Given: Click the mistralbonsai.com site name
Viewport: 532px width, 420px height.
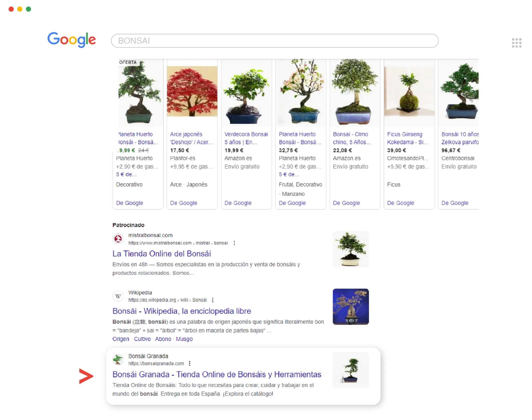Looking at the screenshot, I should [x=150, y=235].
